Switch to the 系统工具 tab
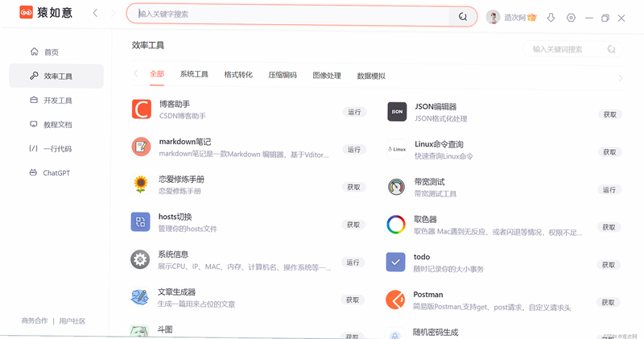This screenshot has height=339, width=644. click(x=194, y=74)
